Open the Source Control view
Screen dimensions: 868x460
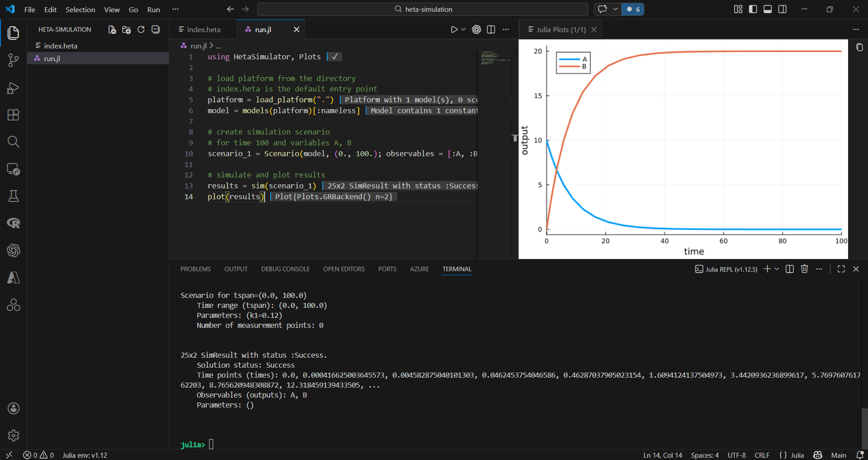[x=14, y=60]
